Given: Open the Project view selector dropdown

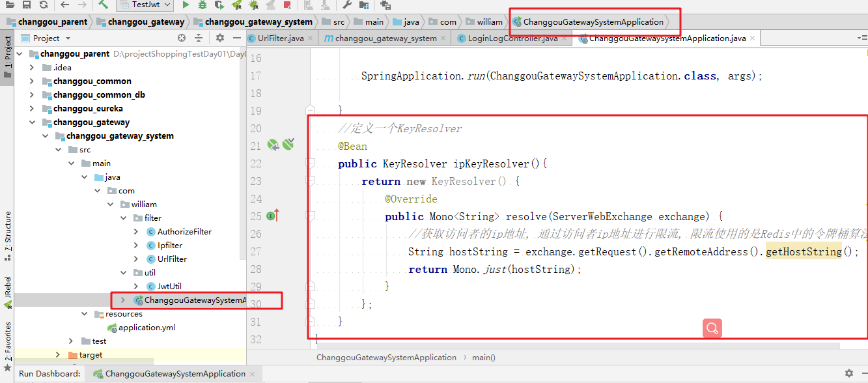Looking at the screenshot, I should 46,38.
